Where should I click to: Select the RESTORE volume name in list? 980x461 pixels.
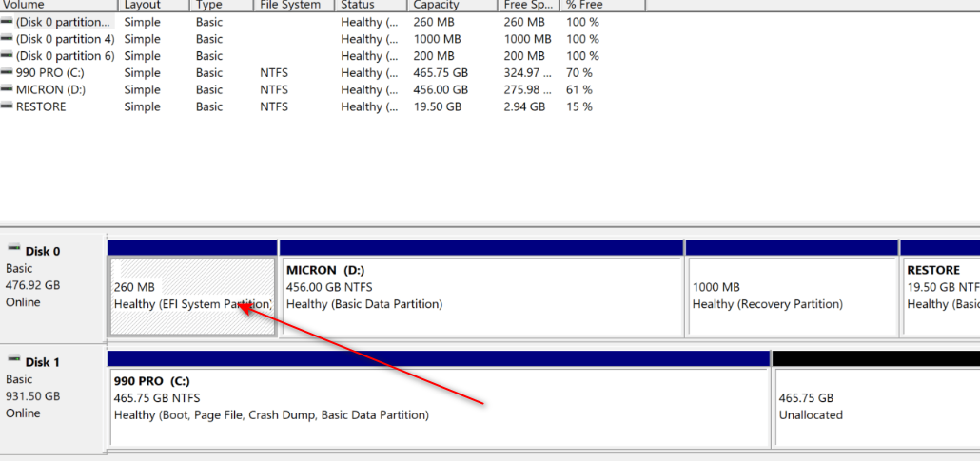pyautogui.click(x=41, y=106)
